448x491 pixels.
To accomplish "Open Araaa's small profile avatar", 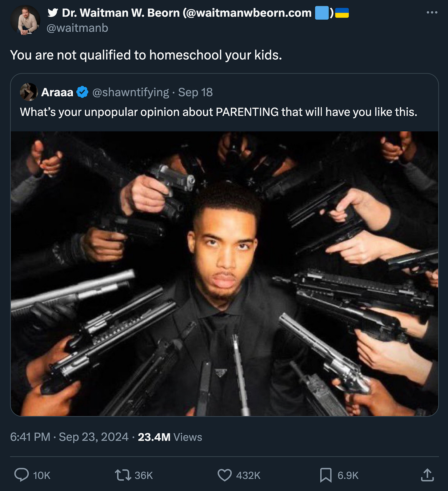I will (29, 92).
